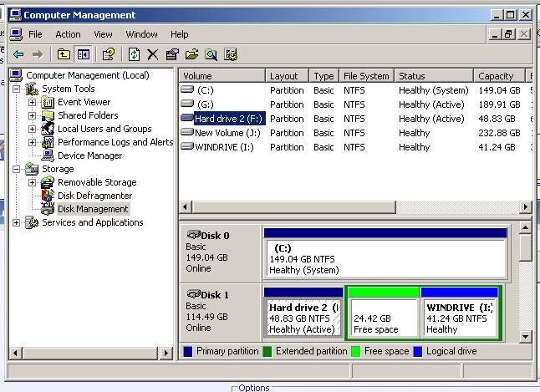The image size is (540, 392).
Task: Open the Window menu
Action: [x=141, y=34]
